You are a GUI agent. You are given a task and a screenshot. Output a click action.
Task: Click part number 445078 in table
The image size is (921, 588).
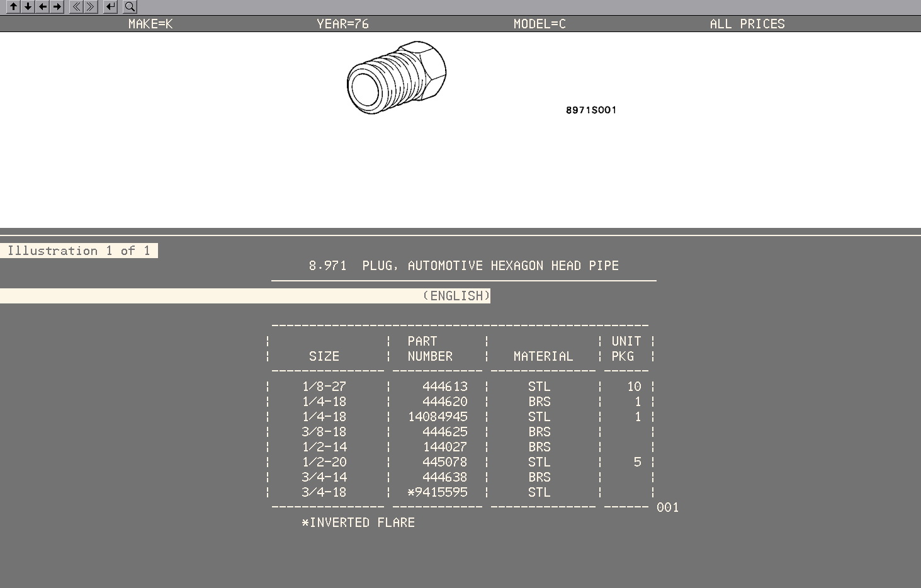[444, 462]
